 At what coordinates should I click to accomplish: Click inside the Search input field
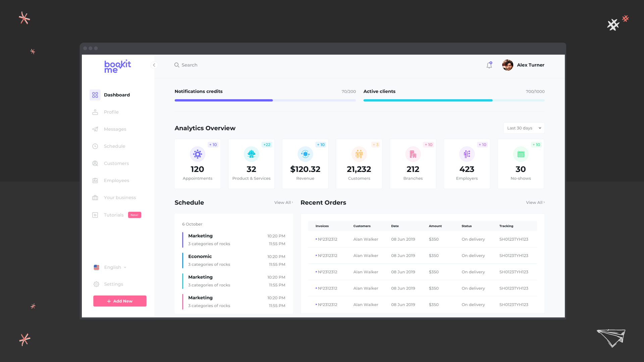201,65
